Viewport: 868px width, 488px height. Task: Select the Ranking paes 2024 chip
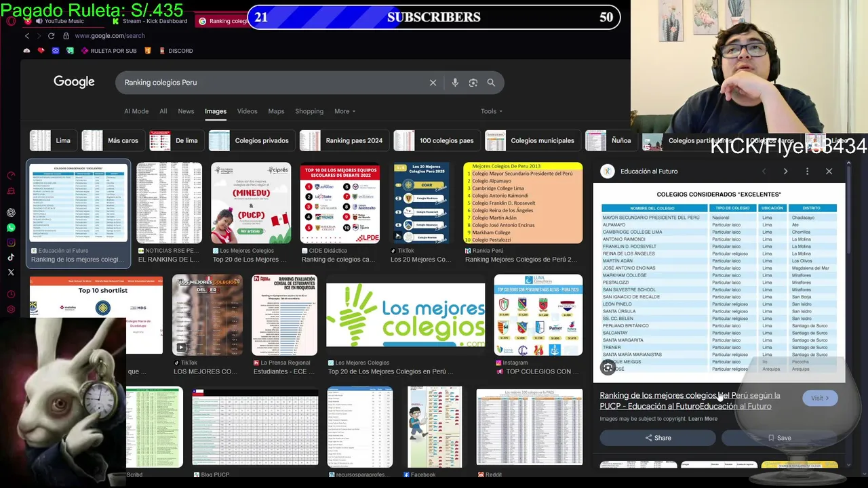click(x=344, y=140)
